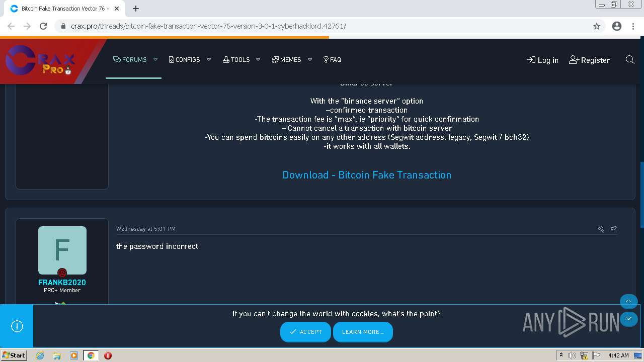644x362 pixels.
Task: Open the Windows Start menu
Action: point(14,355)
